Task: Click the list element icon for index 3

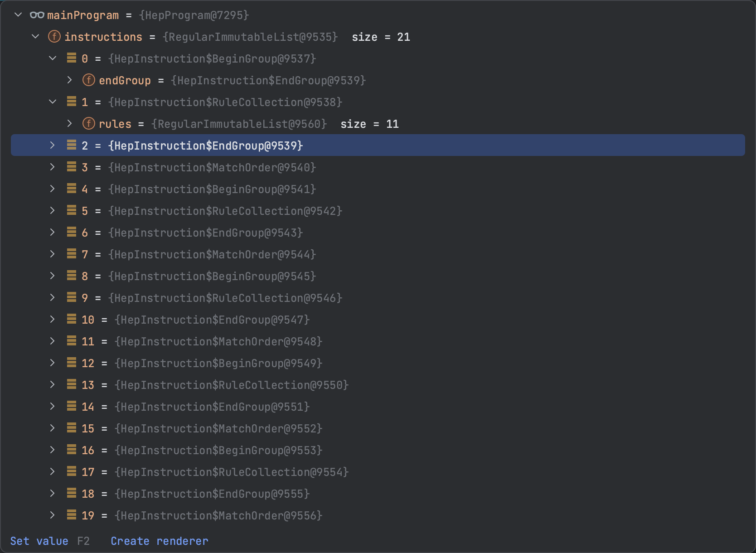Action: pos(72,167)
